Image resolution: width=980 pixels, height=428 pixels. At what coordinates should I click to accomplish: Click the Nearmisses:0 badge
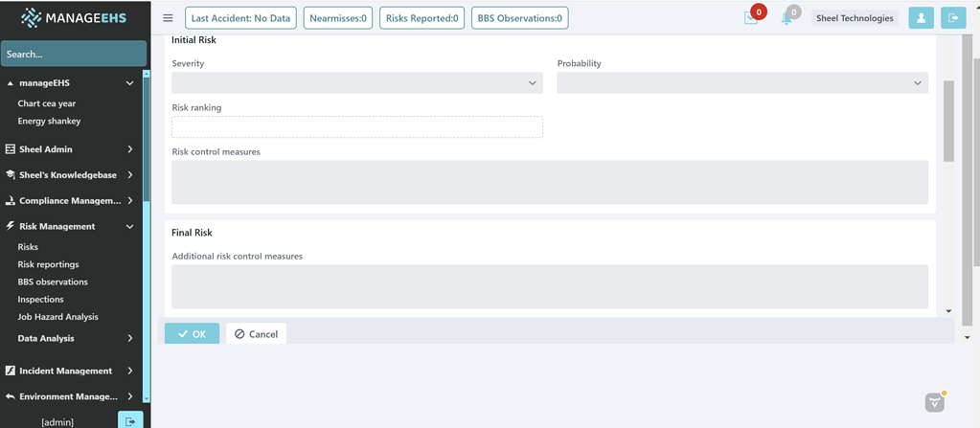click(338, 18)
